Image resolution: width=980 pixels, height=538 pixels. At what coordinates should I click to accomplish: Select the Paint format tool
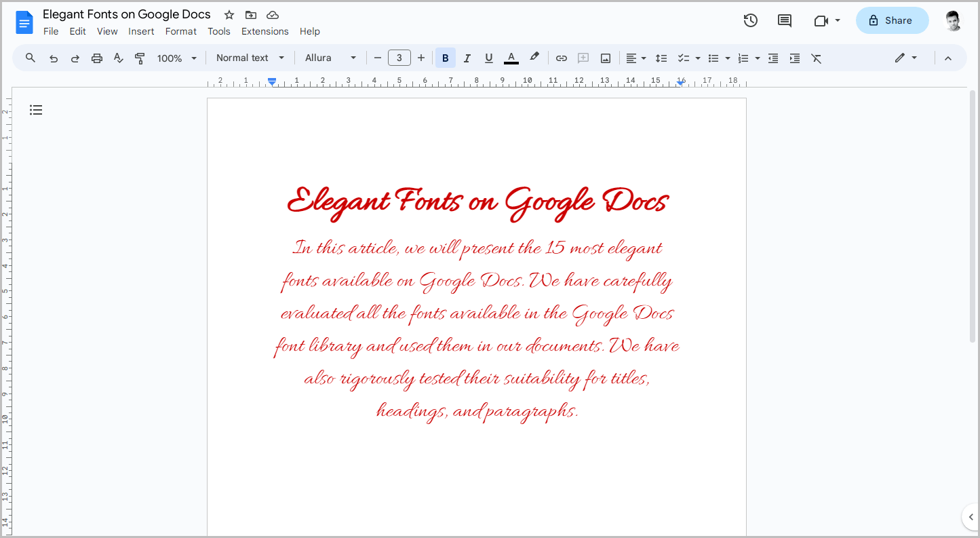(140, 58)
